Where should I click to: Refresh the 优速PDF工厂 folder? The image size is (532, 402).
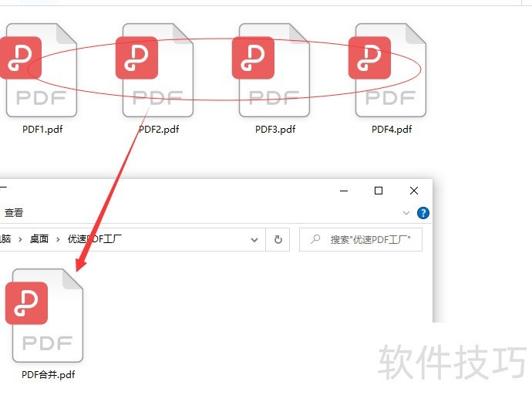[278, 240]
